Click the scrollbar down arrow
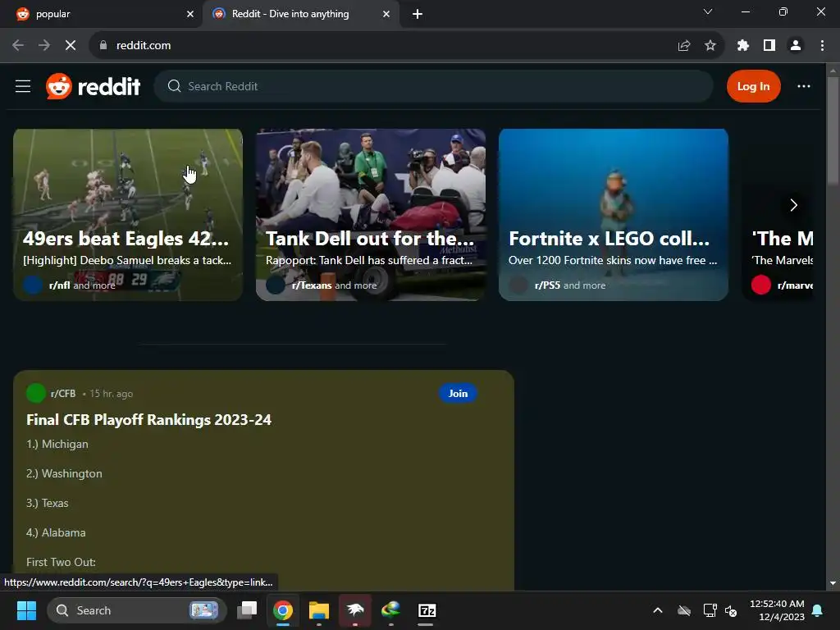The height and width of the screenshot is (630, 840). 833,583
